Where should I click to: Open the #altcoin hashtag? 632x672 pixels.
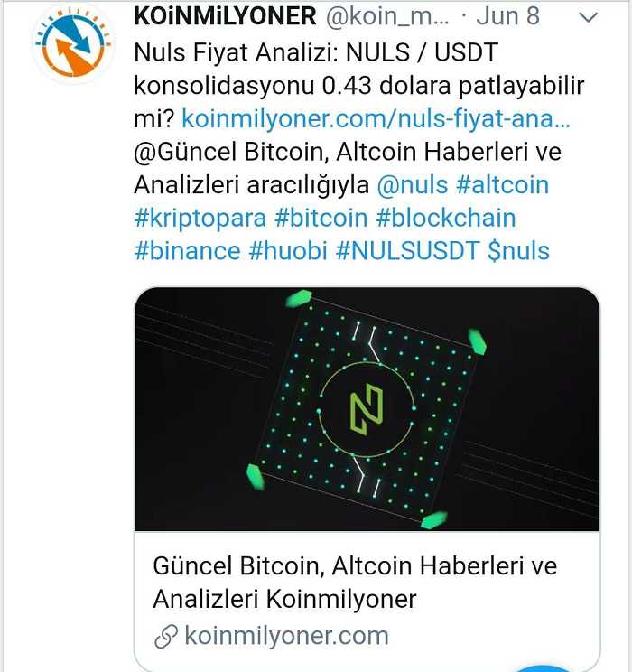click(x=503, y=185)
